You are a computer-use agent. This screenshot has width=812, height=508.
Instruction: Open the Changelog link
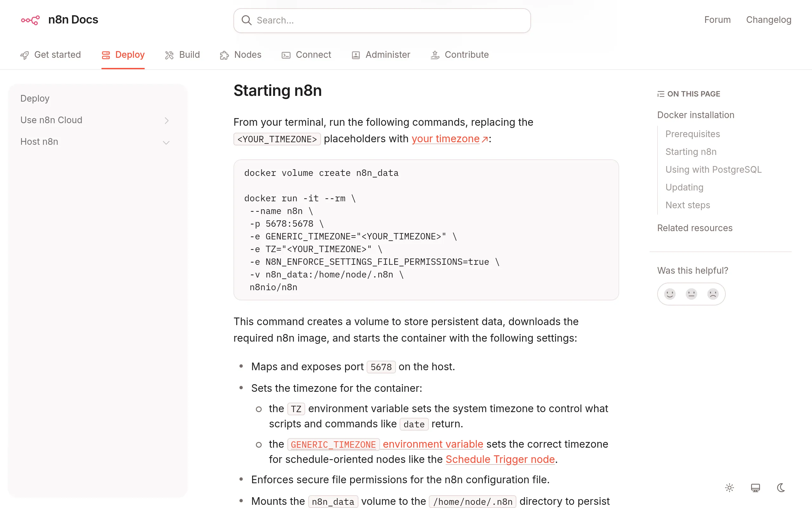tap(769, 20)
